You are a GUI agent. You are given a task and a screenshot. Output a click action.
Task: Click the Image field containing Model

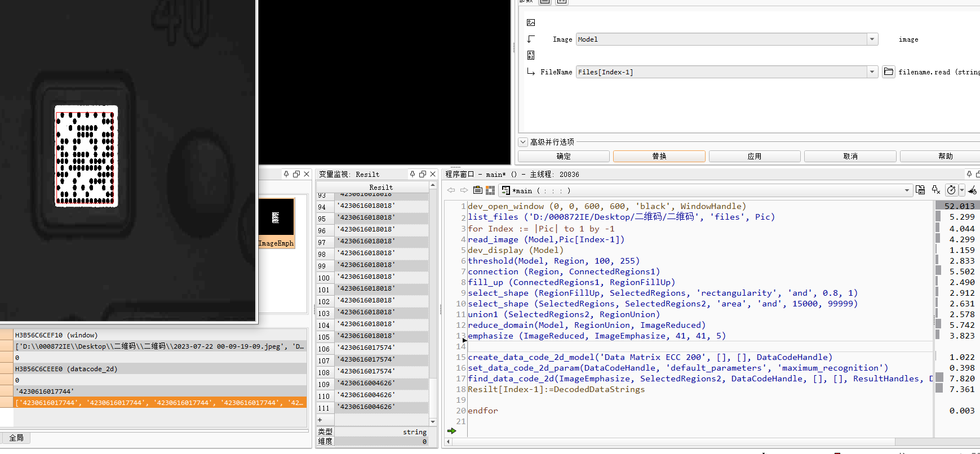pos(721,39)
